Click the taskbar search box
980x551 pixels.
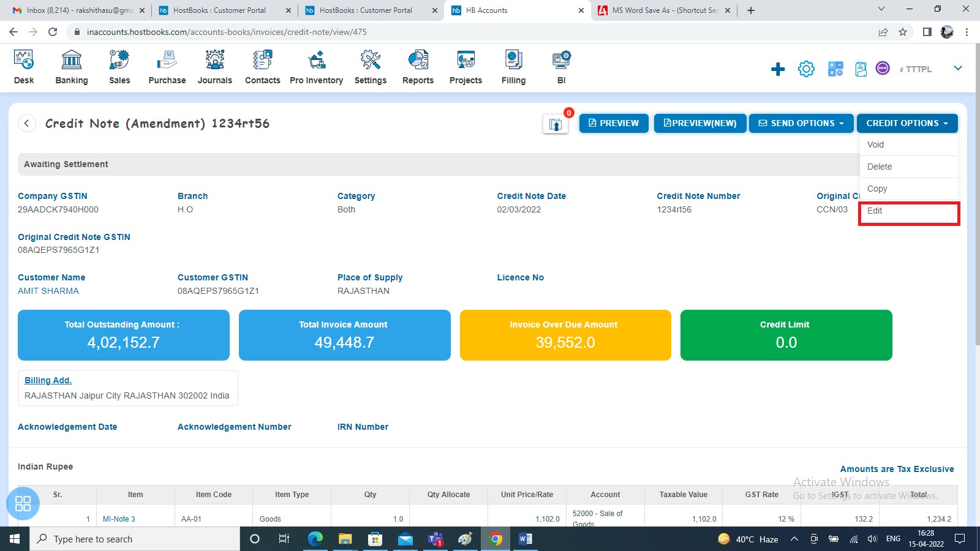click(135, 539)
